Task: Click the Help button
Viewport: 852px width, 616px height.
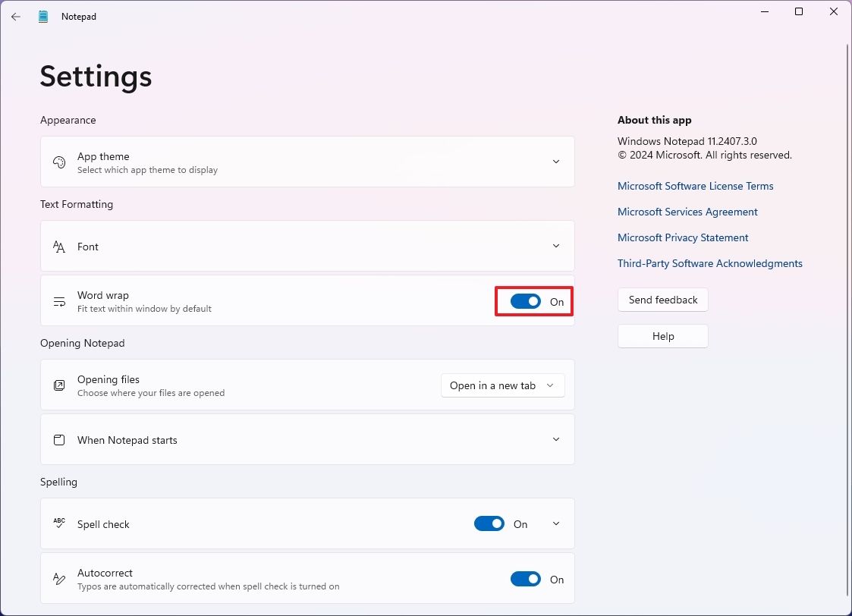Action: (662, 336)
